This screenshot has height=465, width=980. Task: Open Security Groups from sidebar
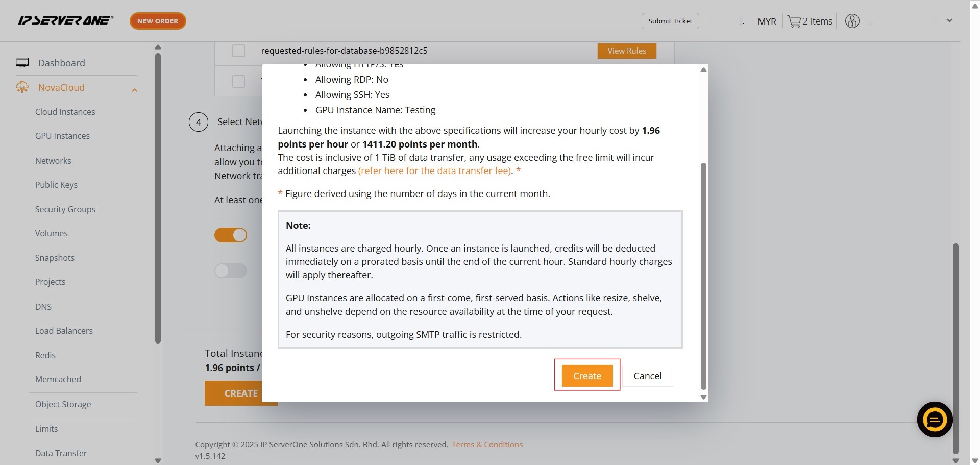tap(65, 209)
